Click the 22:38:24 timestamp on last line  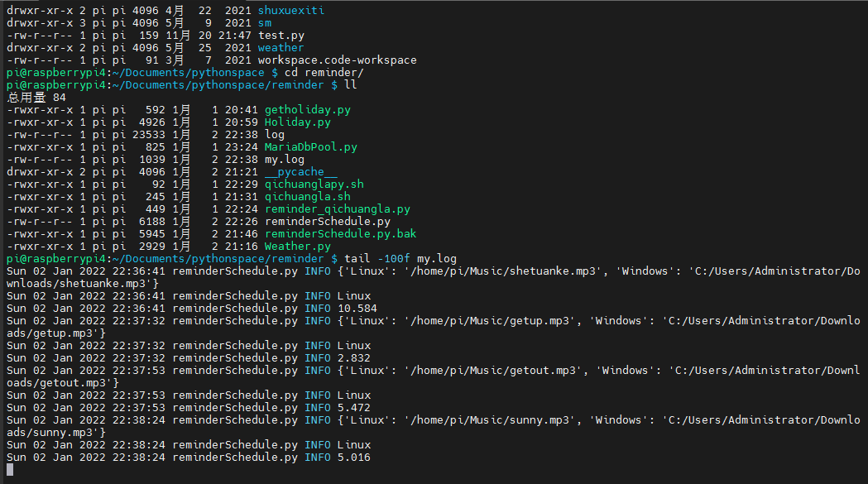tap(139, 458)
